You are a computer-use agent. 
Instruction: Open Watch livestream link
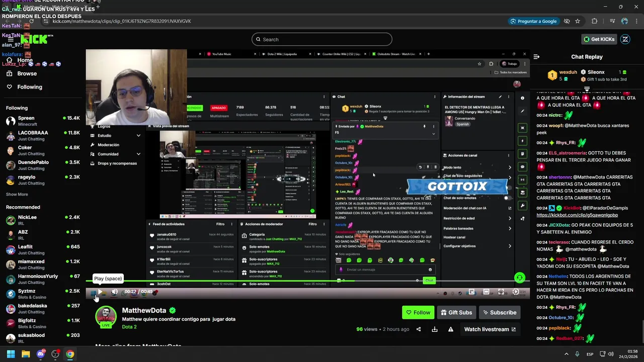point(490,329)
